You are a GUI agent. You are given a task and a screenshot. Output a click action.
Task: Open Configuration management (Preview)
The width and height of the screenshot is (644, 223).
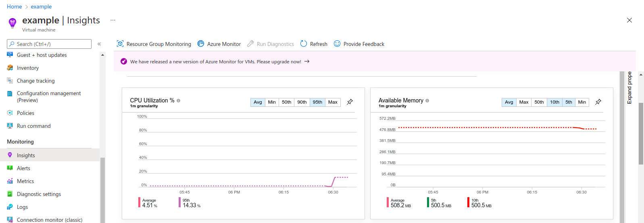coord(50,97)
